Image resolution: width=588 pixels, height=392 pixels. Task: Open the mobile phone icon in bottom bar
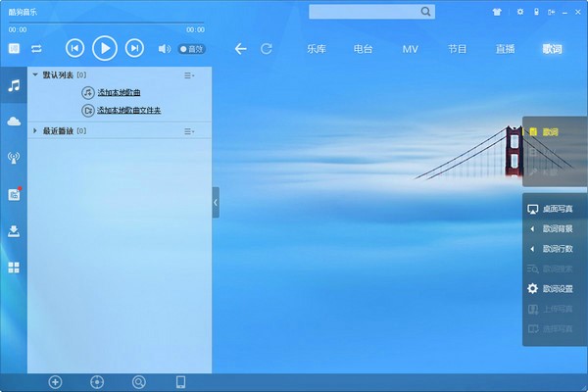(x=180, y=382)
